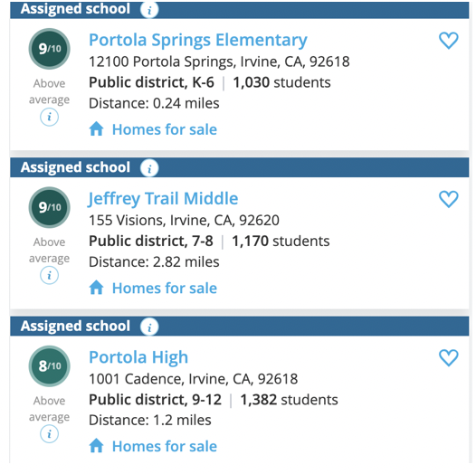Click rating info icon under Jeffrey Trail Middle

tap(49, 275)
